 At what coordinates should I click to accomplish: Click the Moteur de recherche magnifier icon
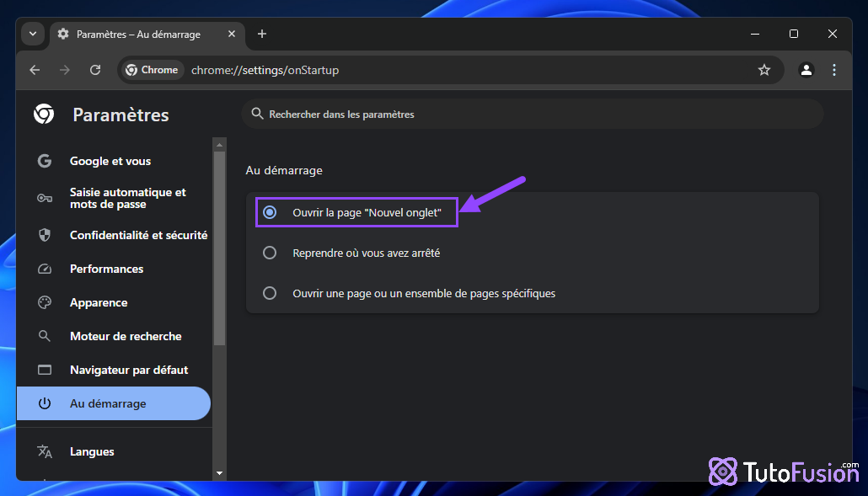45,336
